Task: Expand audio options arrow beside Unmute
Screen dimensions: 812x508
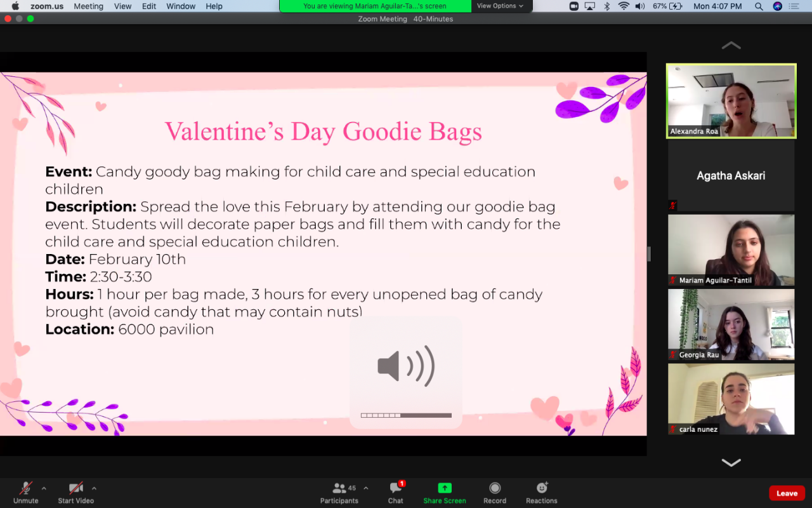Action: tap(44, 488)
